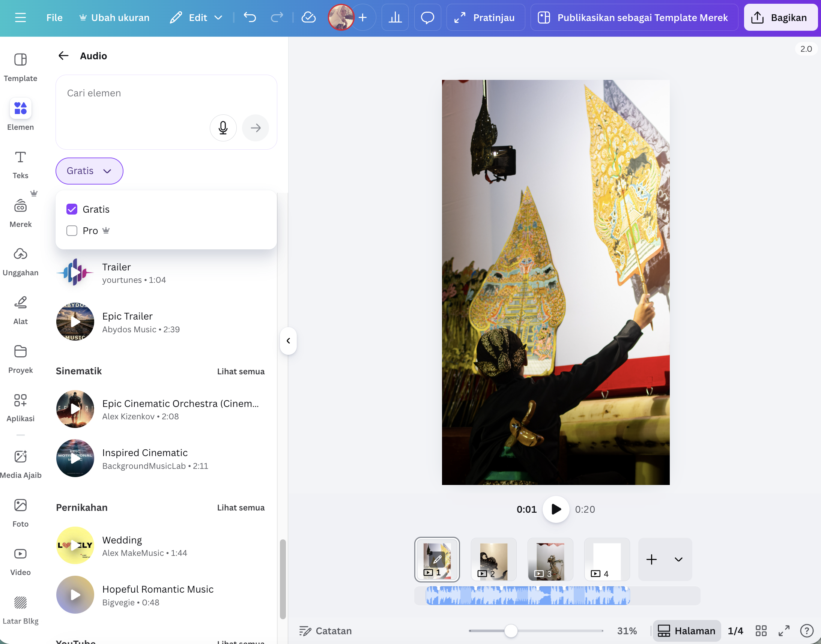
Task: Open the user profile avatar
Action: point(341,18)
